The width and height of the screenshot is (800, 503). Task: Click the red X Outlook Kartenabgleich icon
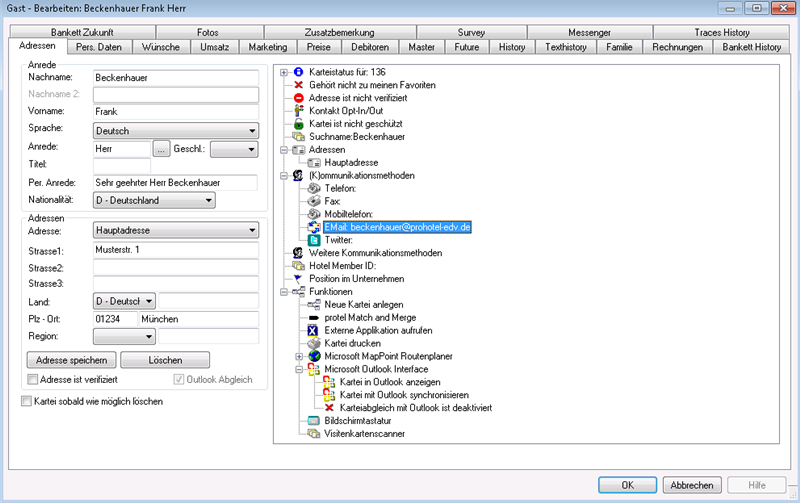click(x=329, y=408)
